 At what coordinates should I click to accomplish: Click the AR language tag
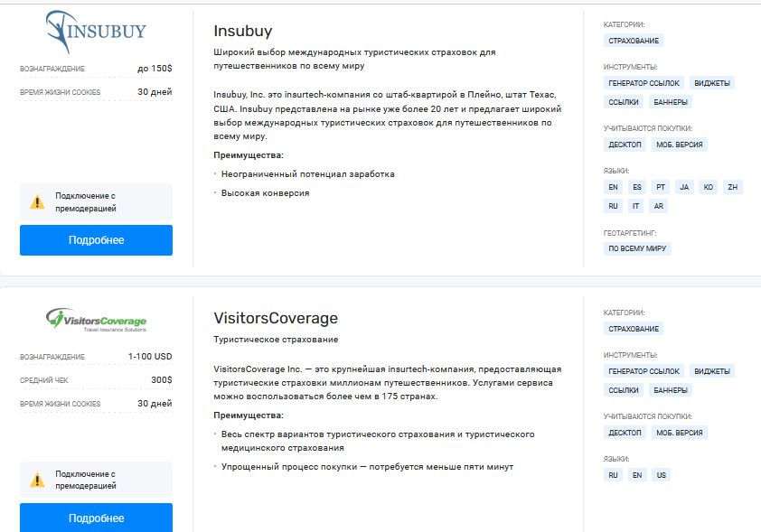coord(658,206)
